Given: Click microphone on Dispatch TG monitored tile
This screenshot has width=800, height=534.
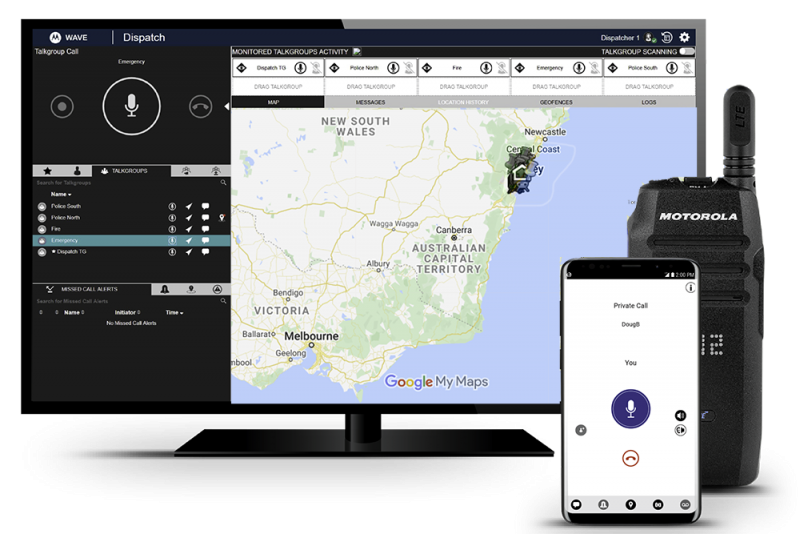Looking at the screenshot, I should click(301, 68).
